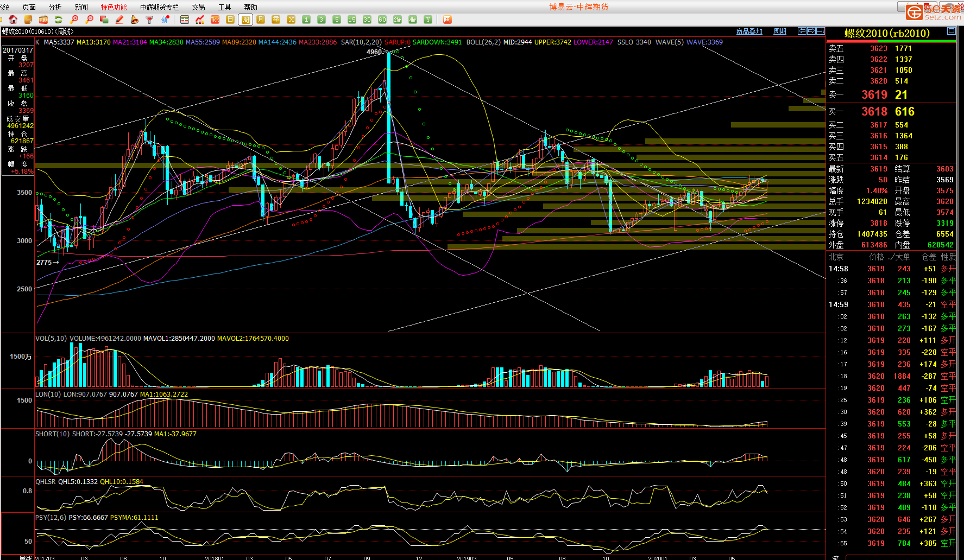Open the notes icon in toolbar
The image size is (964, 560).
coord(28,20)
